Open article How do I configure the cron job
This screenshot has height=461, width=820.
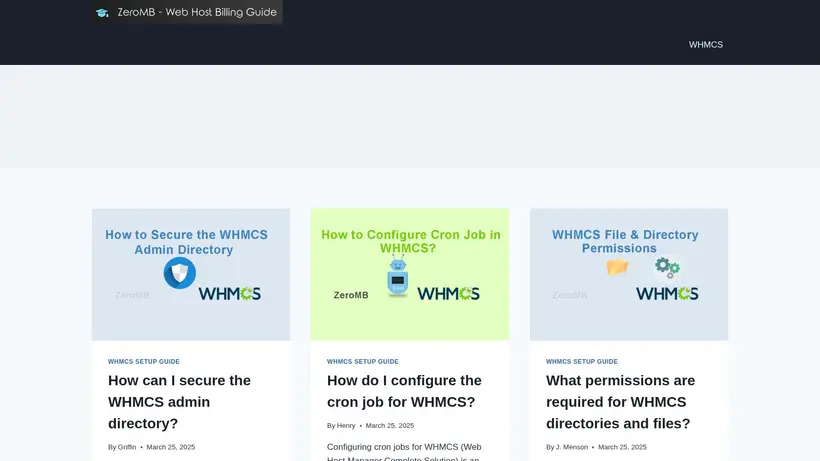[x=404, y=391]
